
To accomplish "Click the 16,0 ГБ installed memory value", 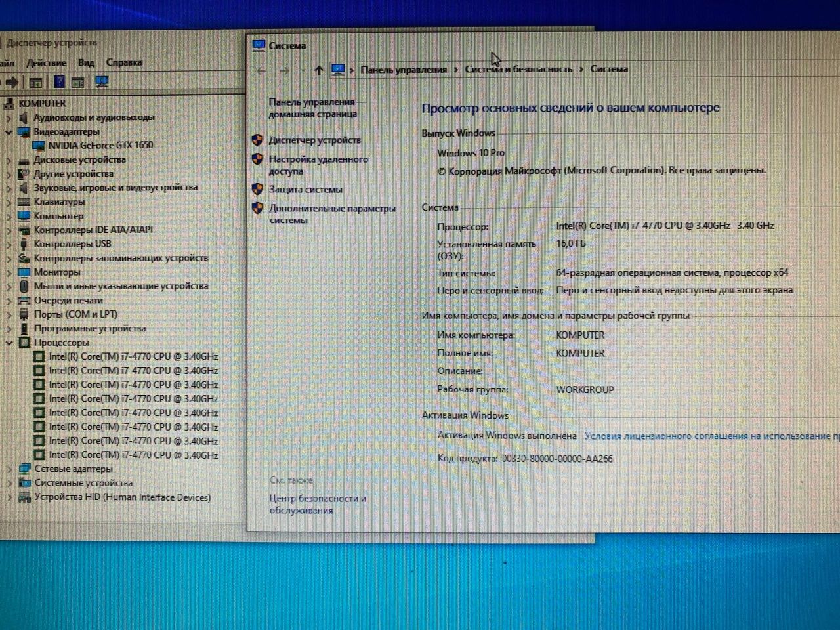I will tap(571, 243).
